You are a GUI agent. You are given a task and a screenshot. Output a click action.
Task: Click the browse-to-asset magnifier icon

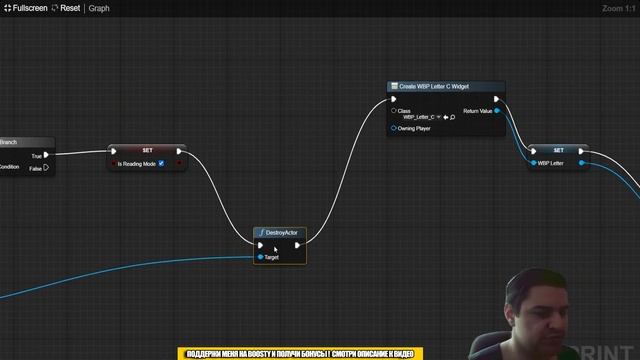tap(452, 118)
